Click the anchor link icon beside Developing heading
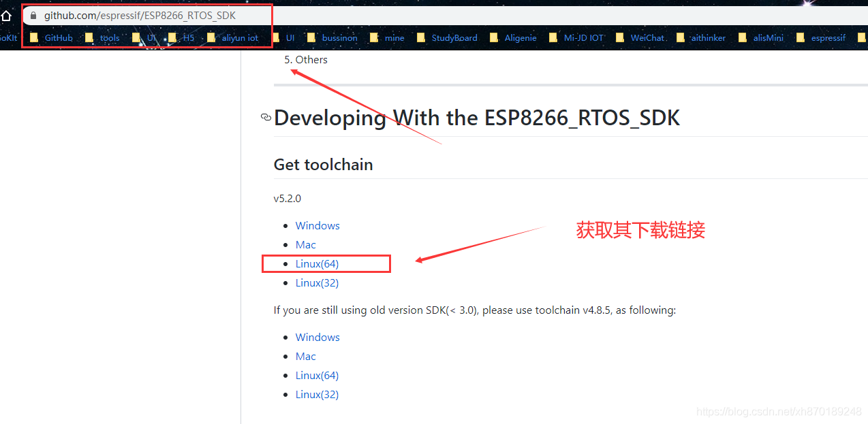 266,118
